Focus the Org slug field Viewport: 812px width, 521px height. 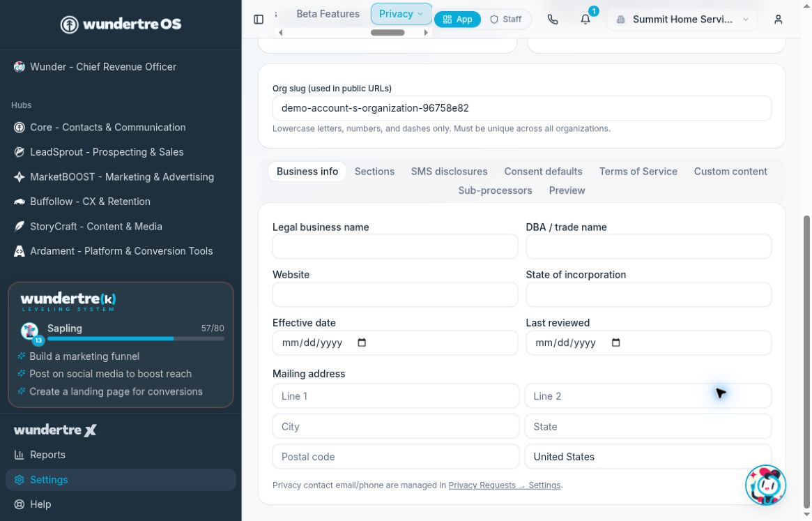tap(521, 108)
